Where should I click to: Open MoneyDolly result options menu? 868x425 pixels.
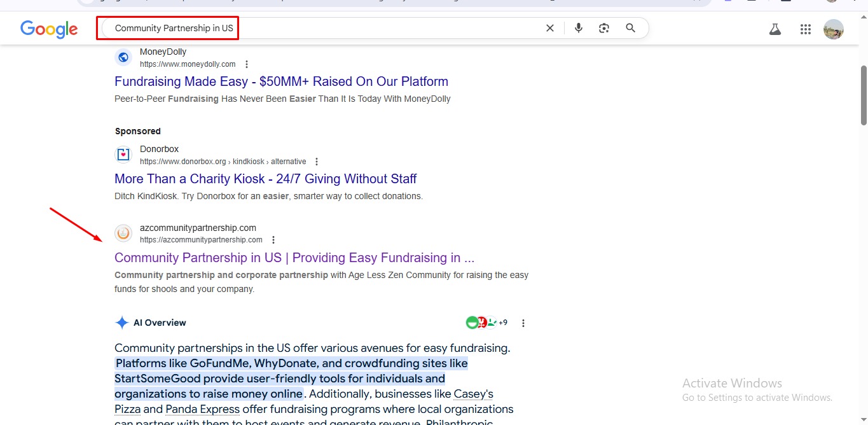click(x=247, y=64)
